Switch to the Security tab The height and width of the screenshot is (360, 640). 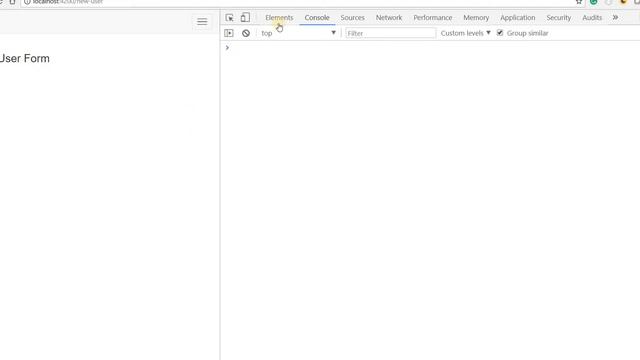[x=558, y=18]
